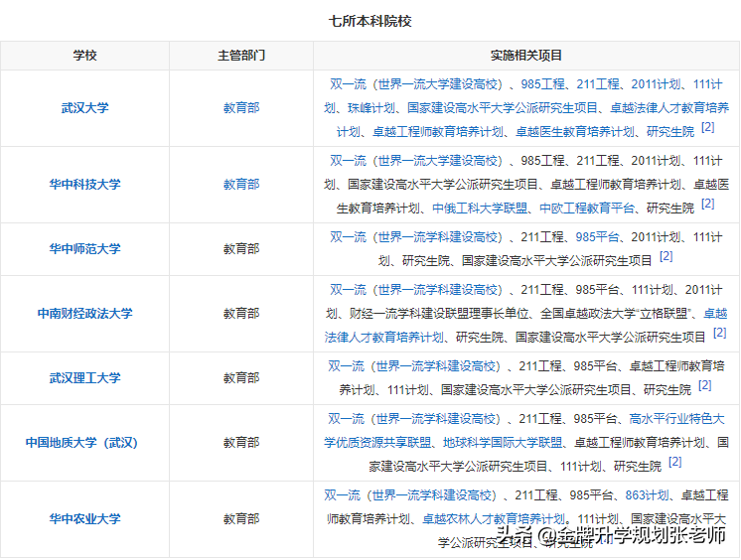Open the 2011计划 link in 武汉大学 row

tap(656, 84)
